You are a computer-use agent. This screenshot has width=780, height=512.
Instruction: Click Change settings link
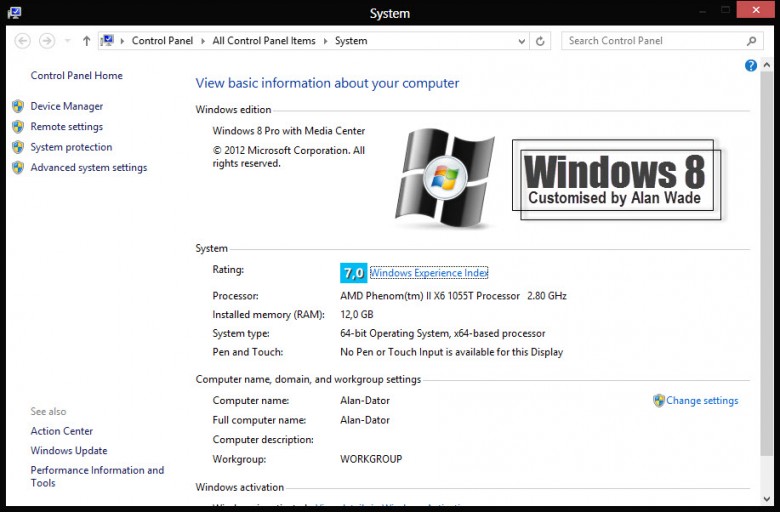[x=702, y=401]
